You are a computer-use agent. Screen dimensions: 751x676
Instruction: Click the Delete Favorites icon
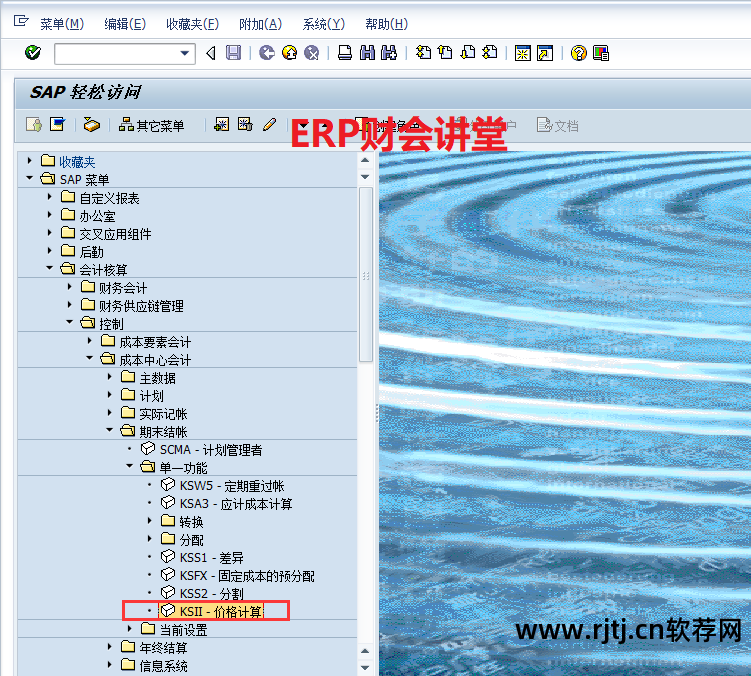point(245,125)
